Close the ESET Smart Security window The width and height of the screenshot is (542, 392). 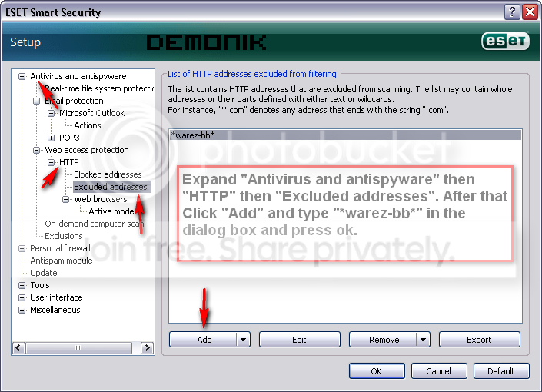[530, 12]
